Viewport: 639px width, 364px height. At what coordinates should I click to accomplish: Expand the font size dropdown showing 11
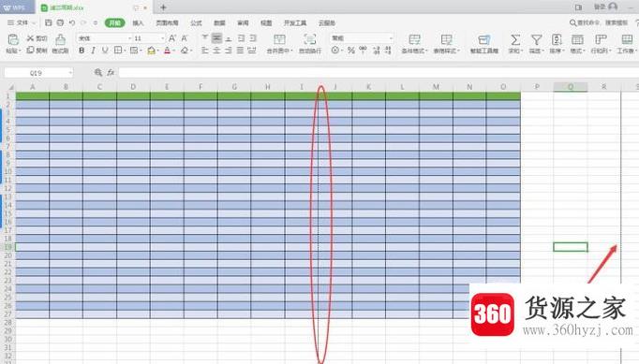[163, 38]
